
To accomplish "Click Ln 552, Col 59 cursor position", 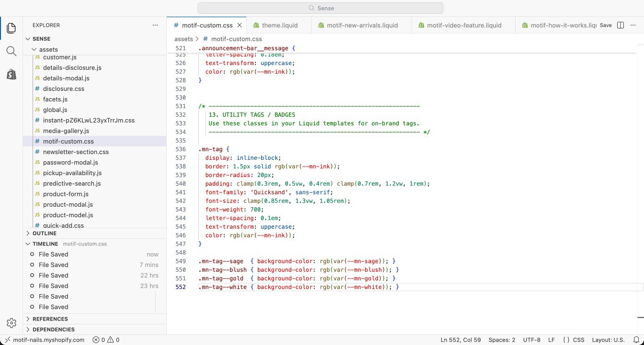I will pyautogui.click(x=460, y=340).
